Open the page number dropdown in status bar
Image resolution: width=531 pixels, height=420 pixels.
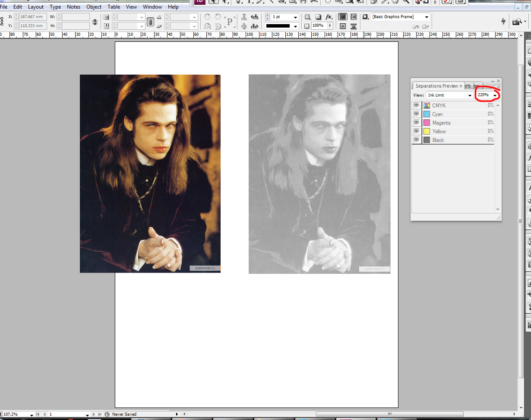point(87,414)
